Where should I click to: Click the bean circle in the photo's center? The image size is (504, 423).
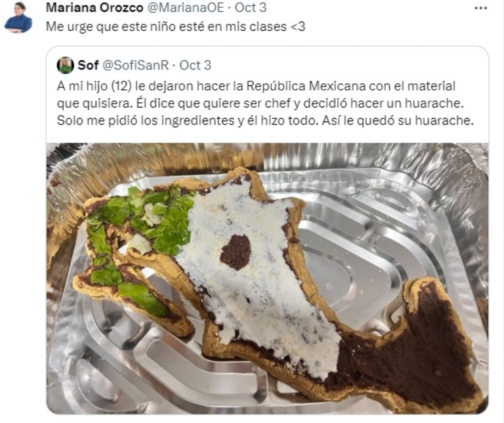236,252
